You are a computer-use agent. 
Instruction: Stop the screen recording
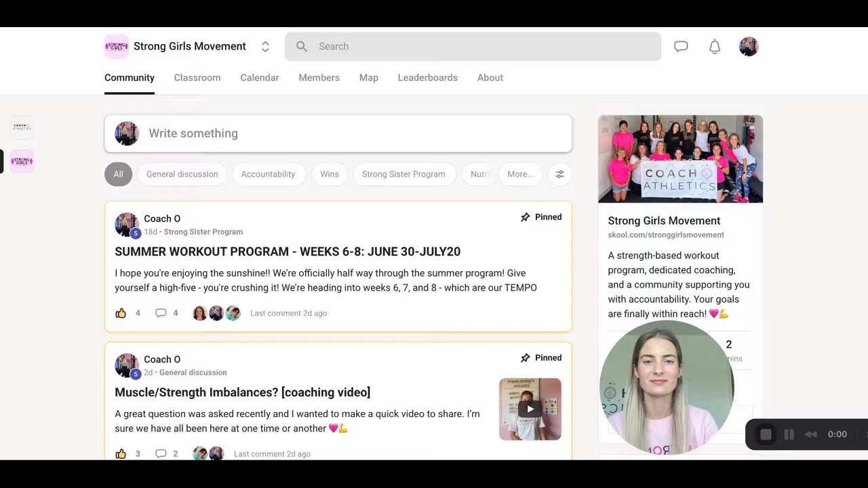click(766, 434)
